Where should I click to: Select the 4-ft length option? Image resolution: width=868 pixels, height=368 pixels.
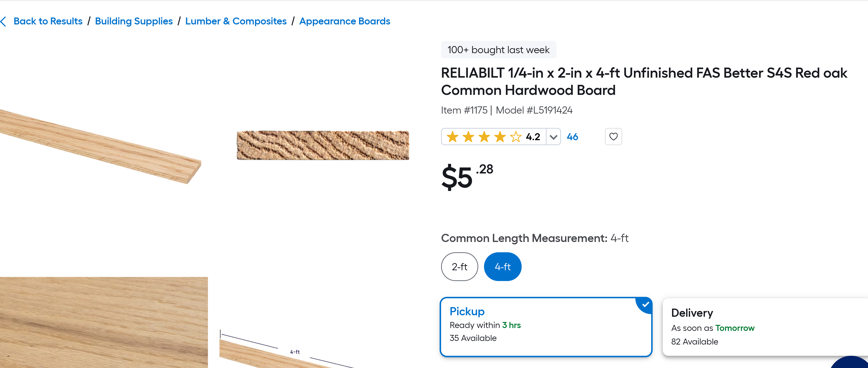[x=502, y=267]
